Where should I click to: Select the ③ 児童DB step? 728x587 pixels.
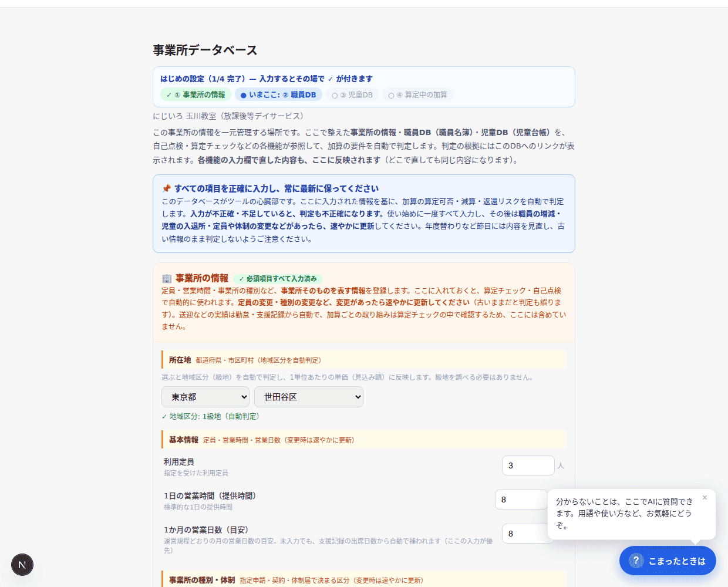(352, 95)
